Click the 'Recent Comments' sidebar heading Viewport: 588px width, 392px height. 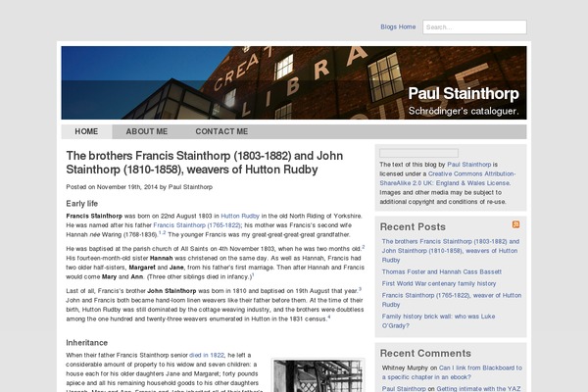tap(425, 354)
